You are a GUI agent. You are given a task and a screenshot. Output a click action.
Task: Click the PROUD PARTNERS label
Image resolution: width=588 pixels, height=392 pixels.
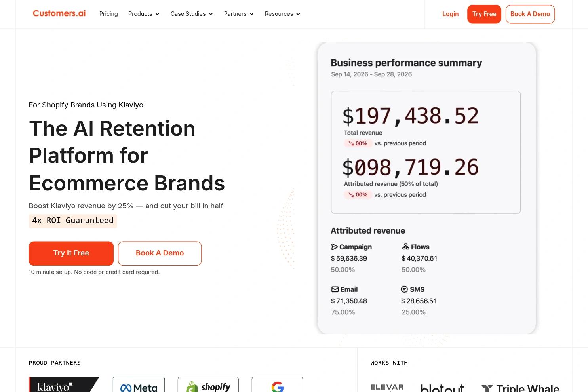(55, 363)
